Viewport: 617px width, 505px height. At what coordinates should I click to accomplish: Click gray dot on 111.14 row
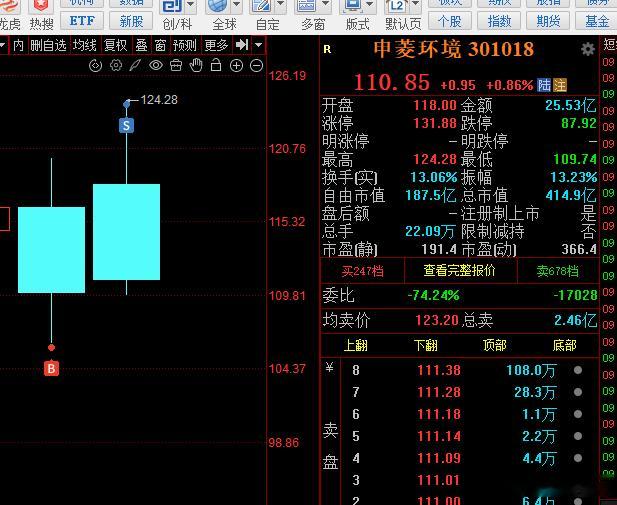[x=578, y=436]
